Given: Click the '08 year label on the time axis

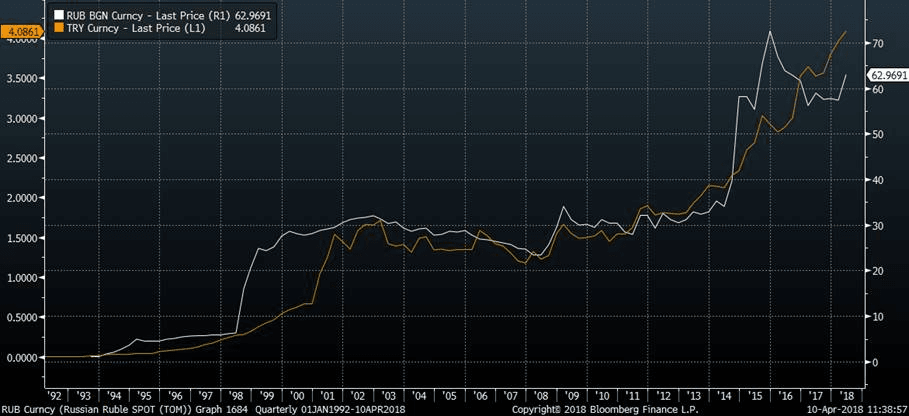Looking at the screenshot, I should click(539, 395).
